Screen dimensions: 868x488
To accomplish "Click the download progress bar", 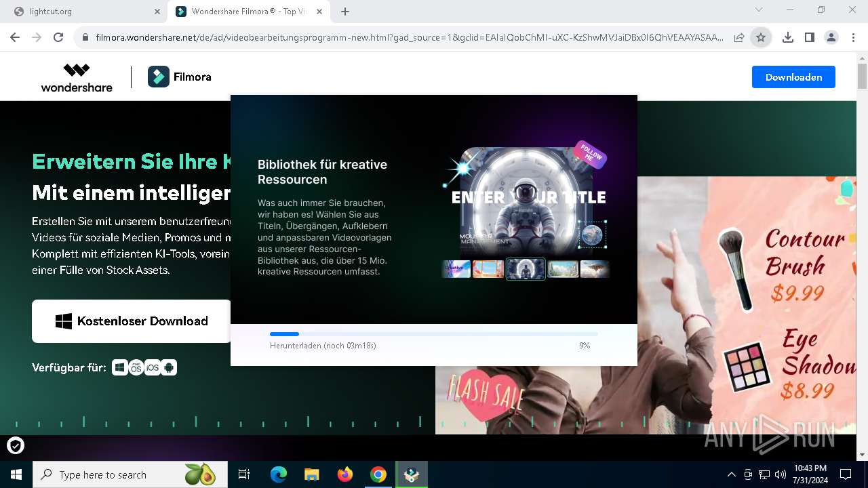I will coord(434,334).
